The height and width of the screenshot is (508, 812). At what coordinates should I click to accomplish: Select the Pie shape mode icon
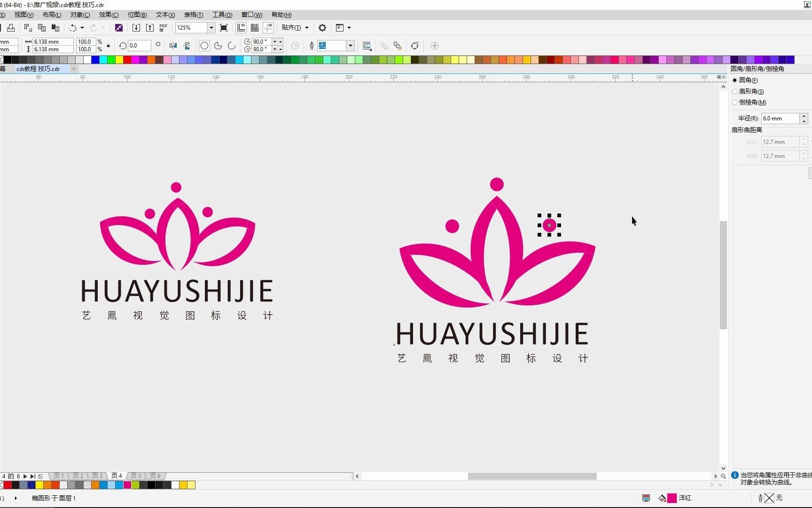click(218, 46)
